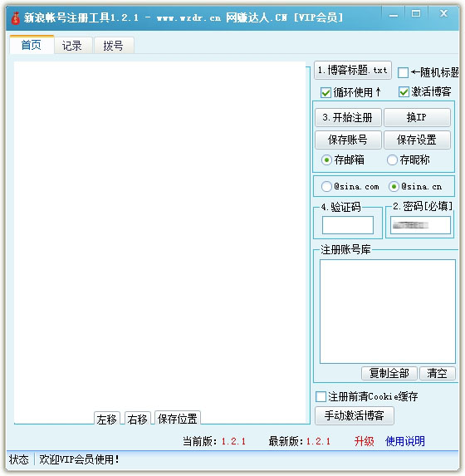Screen dimensions: 465x476
Task: Switch to the 首页 tab
Action: [x=32, y=45]
